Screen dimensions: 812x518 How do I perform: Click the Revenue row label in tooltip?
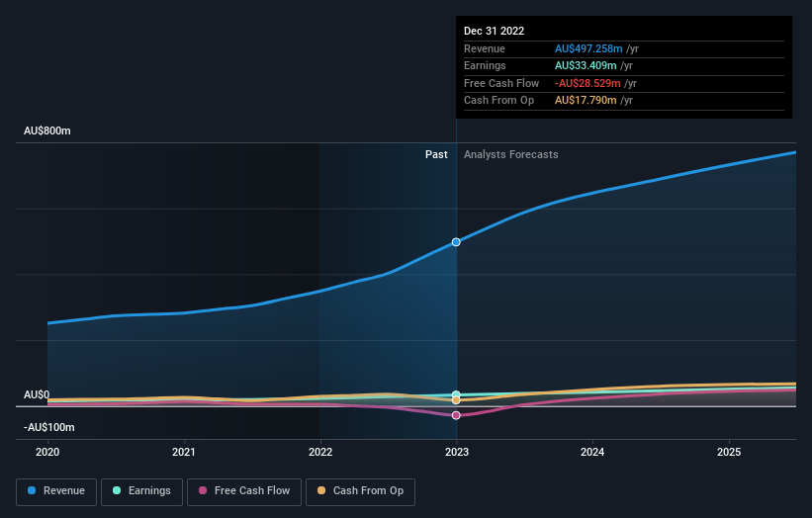point(485,48)
